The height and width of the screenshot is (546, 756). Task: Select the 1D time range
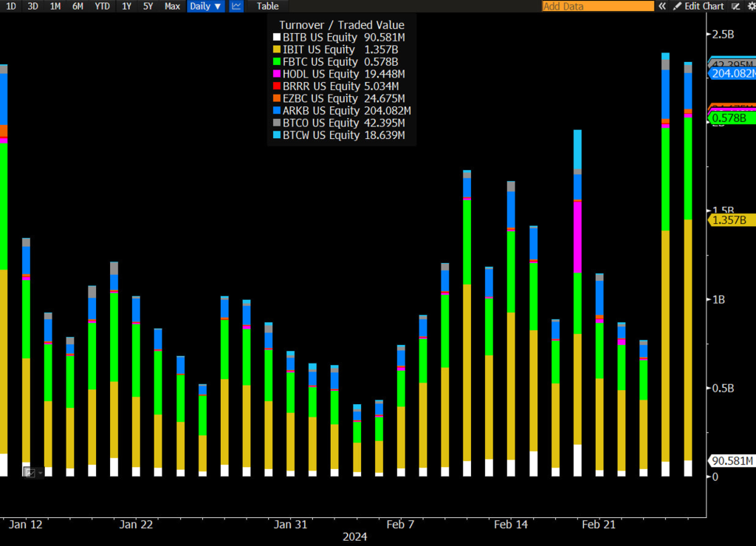pyautogui.click(x=11, y=6)
